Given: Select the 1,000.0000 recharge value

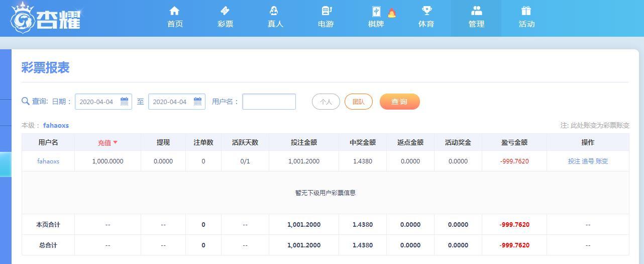Looking at the screenshot, I should (x=108, y=161).
